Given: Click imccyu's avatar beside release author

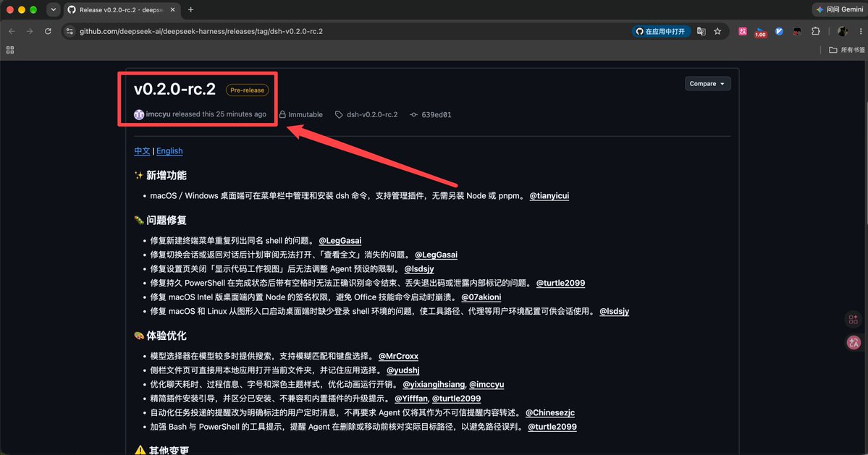Looking at the screenshot, I should (x=139, y=114).
